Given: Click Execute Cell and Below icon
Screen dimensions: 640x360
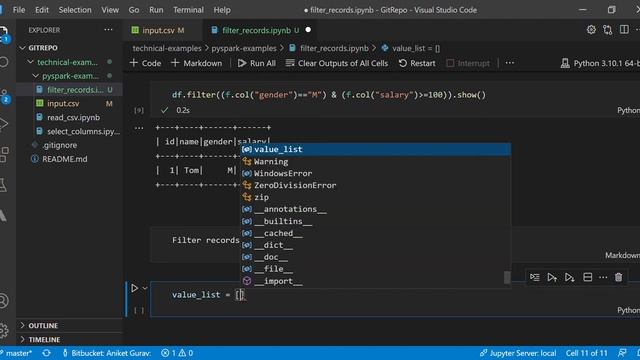Looking at the screenshot, I should click(x=569, y=278).
